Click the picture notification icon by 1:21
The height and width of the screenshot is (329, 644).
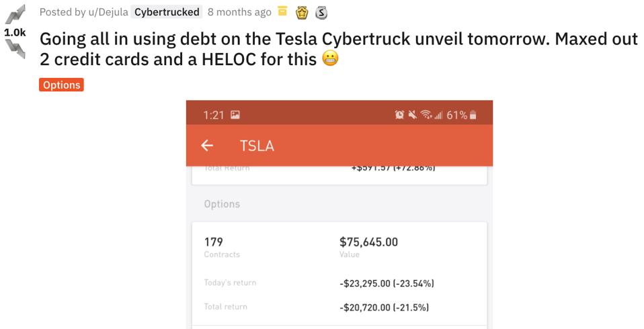click(x=235, y=115)
